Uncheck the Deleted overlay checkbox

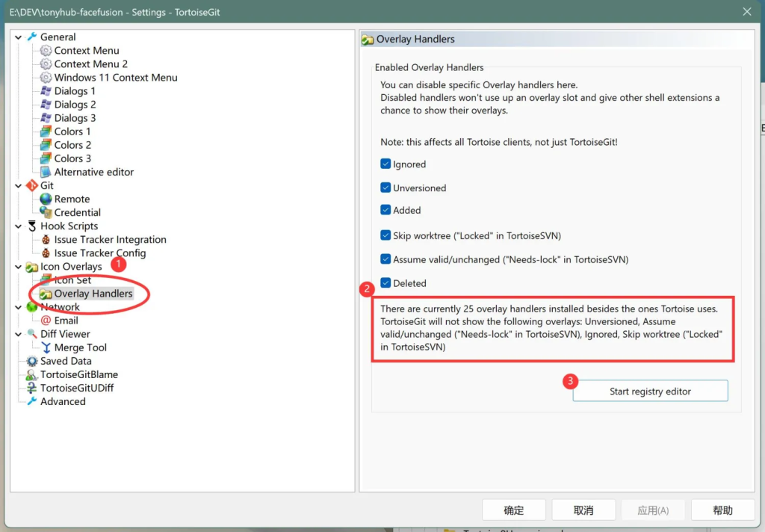(385, 282)
